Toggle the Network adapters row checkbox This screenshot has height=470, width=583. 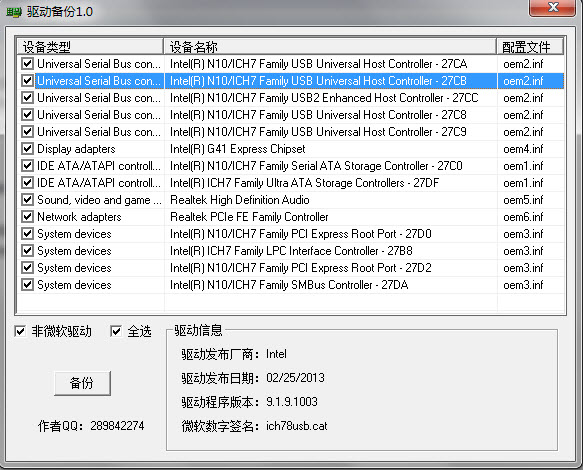tap(27, 217)
